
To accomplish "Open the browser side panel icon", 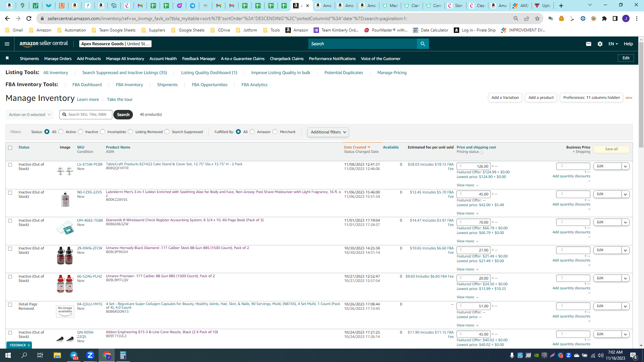I will click(x=615, y=18).
